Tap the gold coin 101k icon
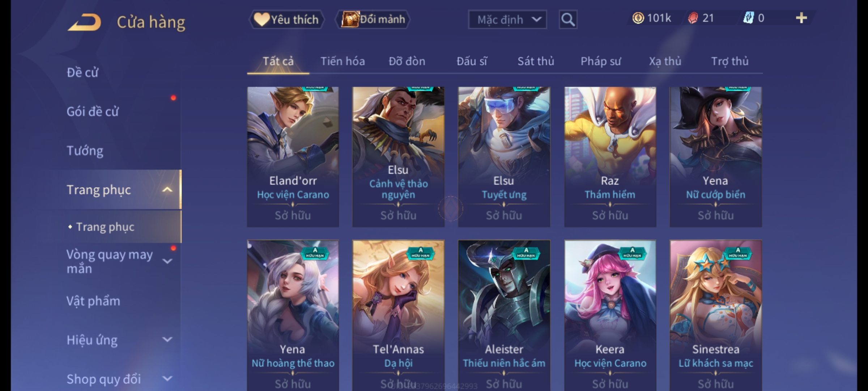Screen dimensions: 868x391 pyautogui.click(x=638, y=18)
